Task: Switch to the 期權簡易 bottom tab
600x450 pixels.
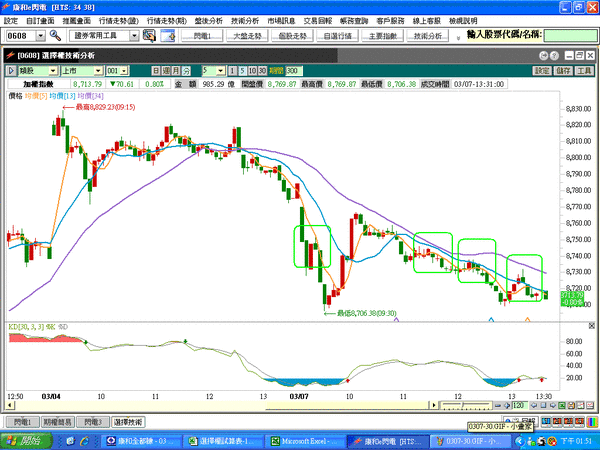Action: click(x=58, y=422)
